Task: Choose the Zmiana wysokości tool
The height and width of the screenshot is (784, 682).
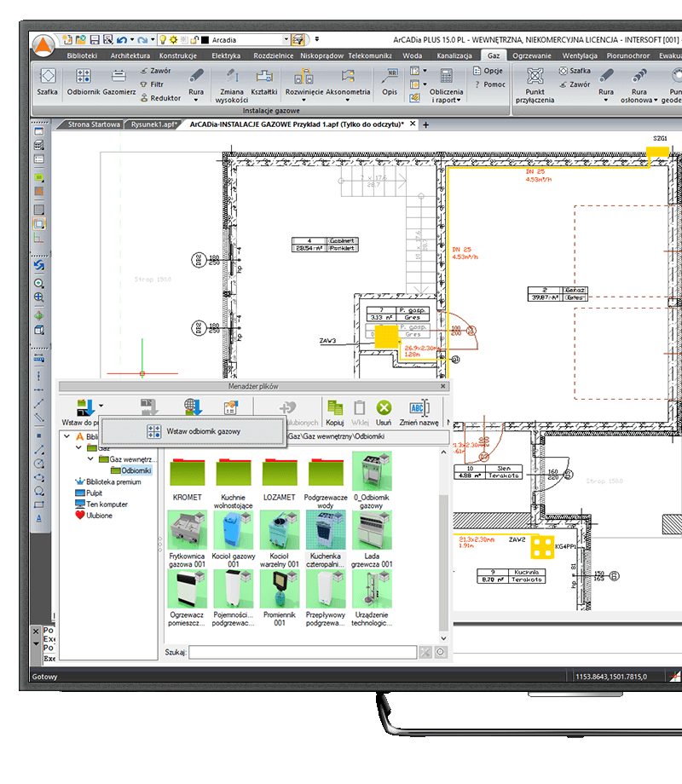Action: click(232, 85)
